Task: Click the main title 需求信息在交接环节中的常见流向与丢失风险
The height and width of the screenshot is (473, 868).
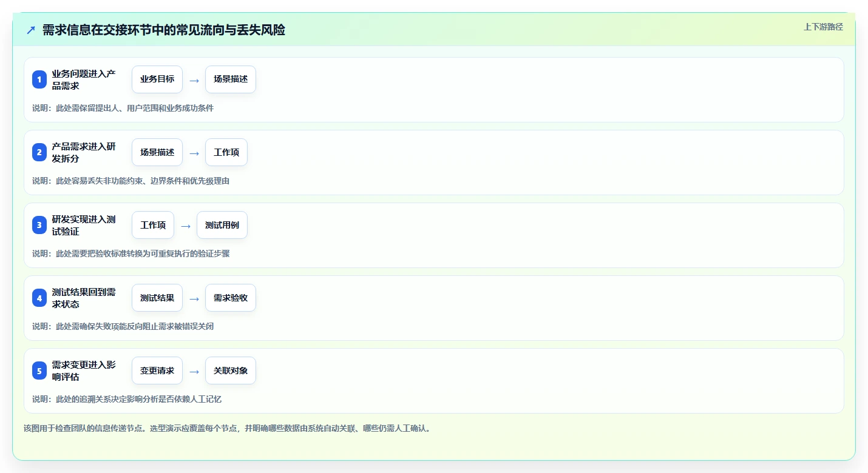Action: click(164, 30)
